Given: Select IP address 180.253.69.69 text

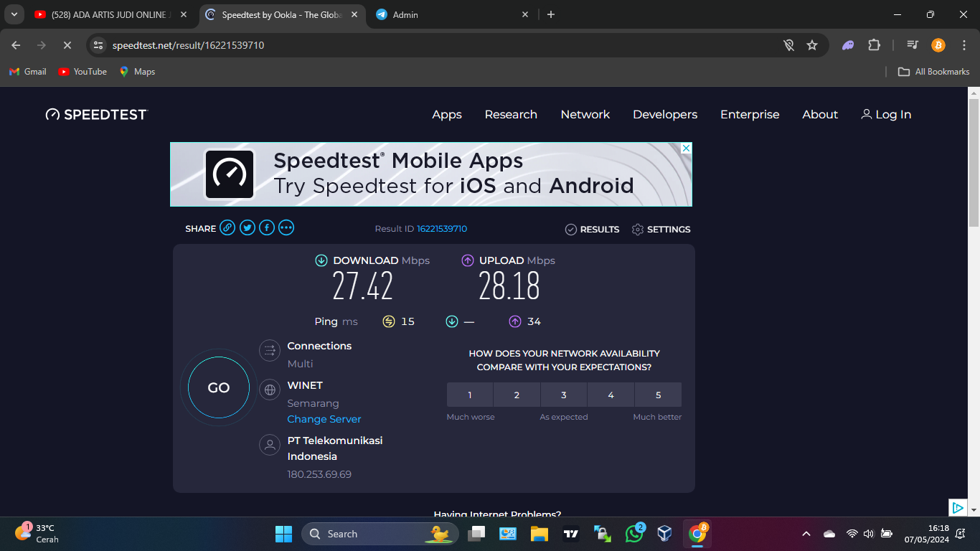Looking at the screenshot, I should point(319,474).
